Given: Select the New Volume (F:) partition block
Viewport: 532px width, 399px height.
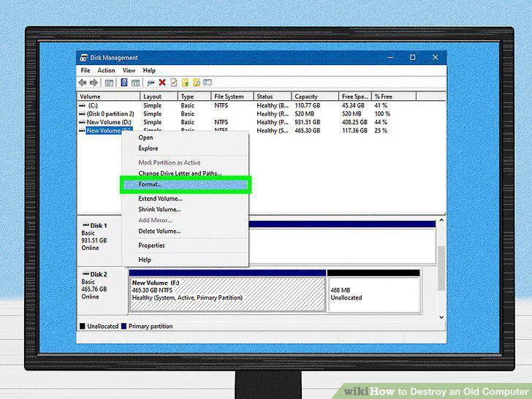Looking at the screenshot, I should [x=227, y=294].
